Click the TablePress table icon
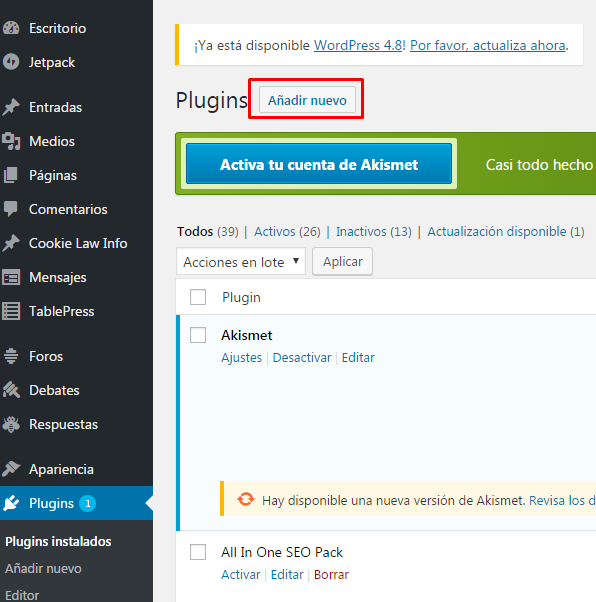The width and height of the screenshot is (596, 602). pos(11,311)
